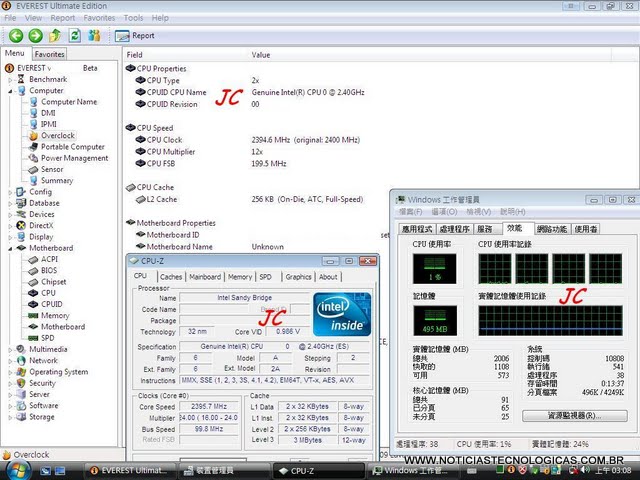Screen dimensions: 640x480
Task: Click the Server icon in tree
Action: click(21, 394)
